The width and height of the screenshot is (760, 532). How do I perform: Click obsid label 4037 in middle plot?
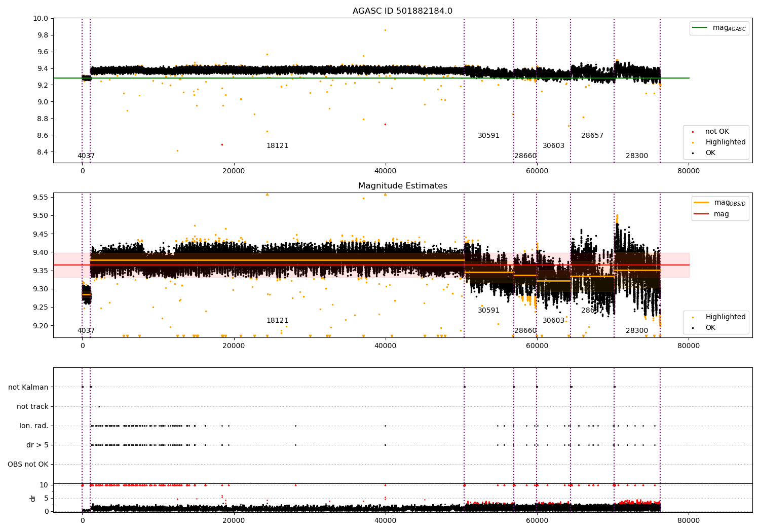[86, 331]
